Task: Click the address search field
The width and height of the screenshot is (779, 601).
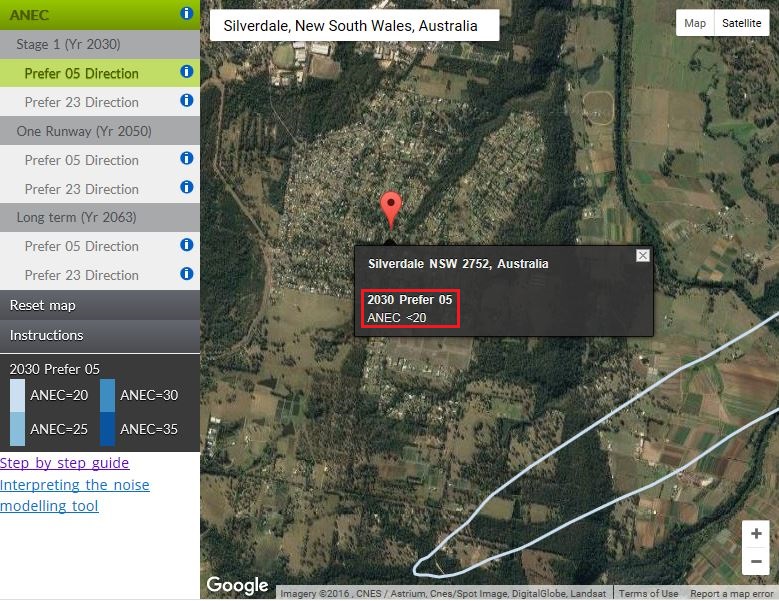Action: [355, 25]
